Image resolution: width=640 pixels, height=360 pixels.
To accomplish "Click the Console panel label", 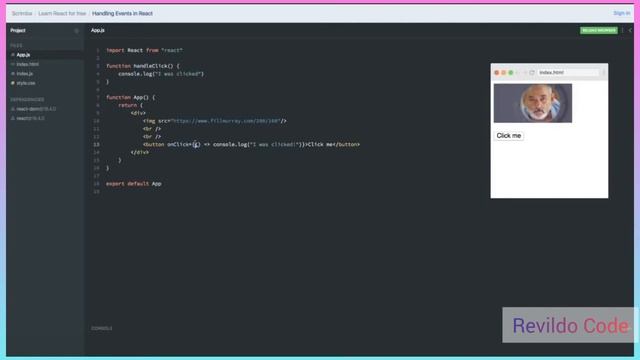I will (x=101, y=328).
